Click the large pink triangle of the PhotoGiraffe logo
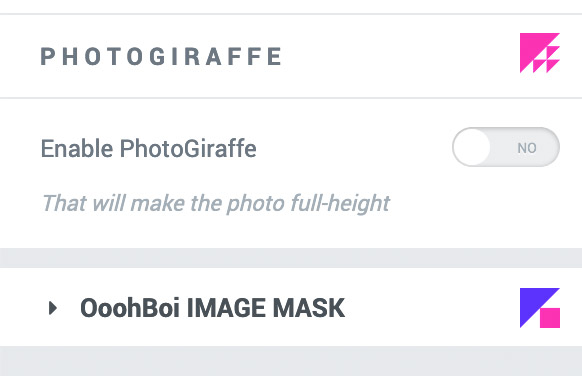582x376 pixels. click(532, 46)
